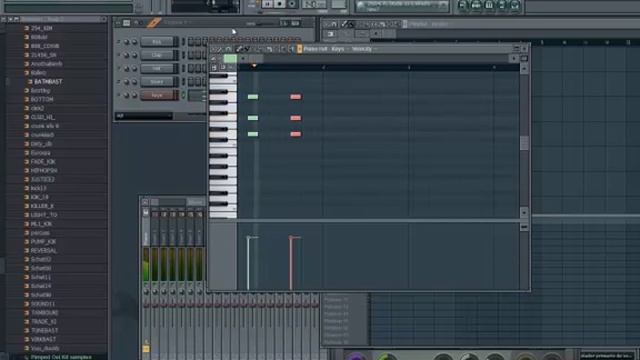Click the top red note in piano roll
640x360 pixels.
(296, 97)
